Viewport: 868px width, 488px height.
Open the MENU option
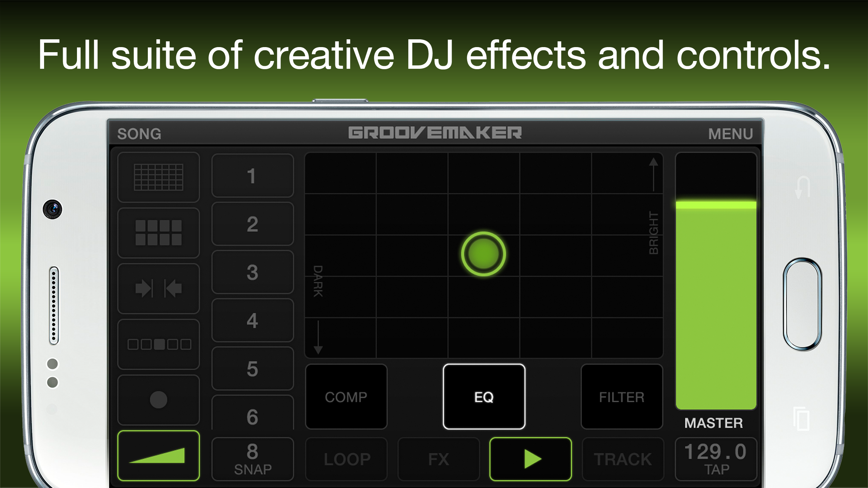pyautogui.click(x=731, y=134)
